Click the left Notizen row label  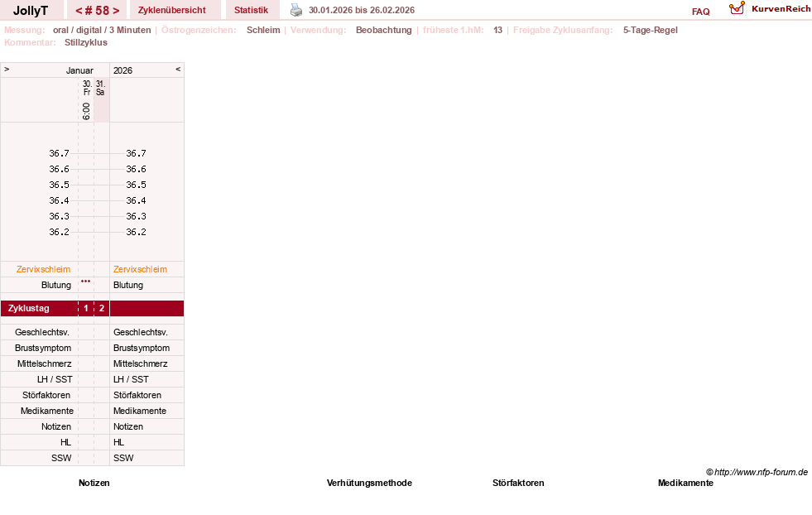coord(56,426)
